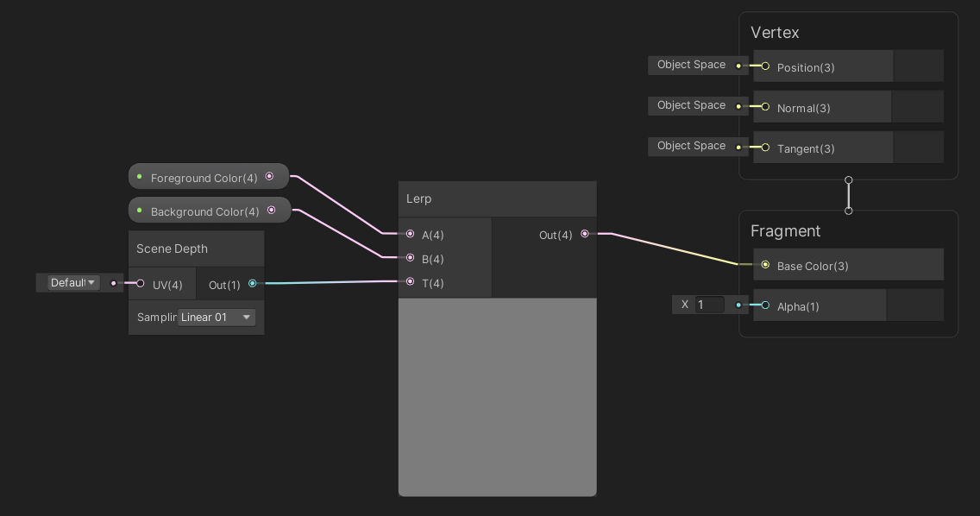
Task: Open the Sampling dropdown set to Linear 01
Action: click(214, 317)
